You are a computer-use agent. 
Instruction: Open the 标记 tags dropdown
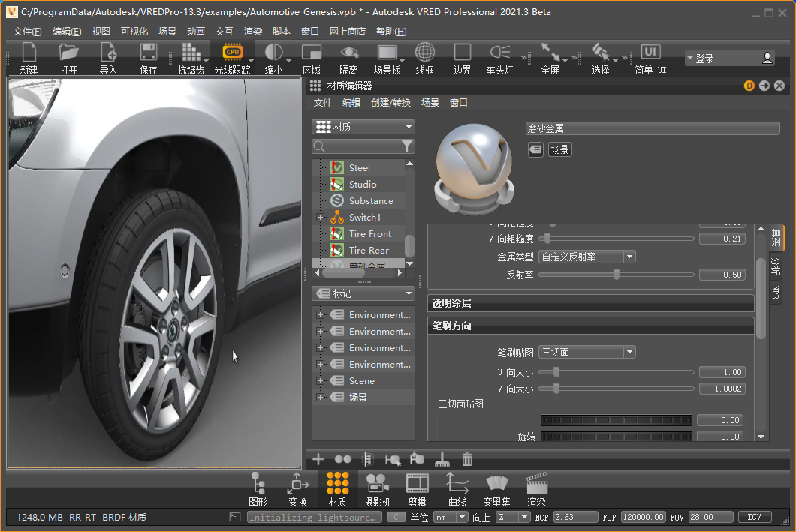point(363,293)
